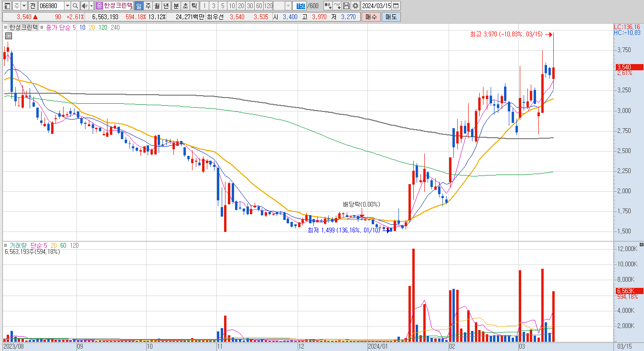Click the blue 10 moving average legend
Image resolution: width=644 pixels, height=351 pixels.
pos(83,27)
